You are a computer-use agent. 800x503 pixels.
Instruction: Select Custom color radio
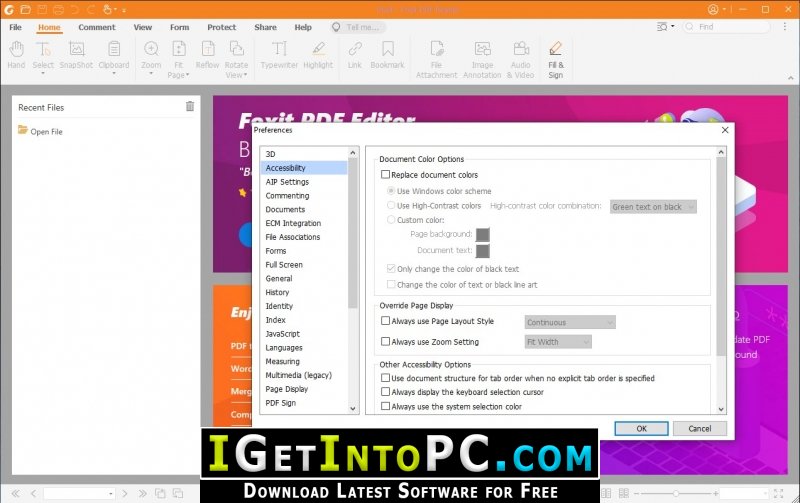[391, 219]
